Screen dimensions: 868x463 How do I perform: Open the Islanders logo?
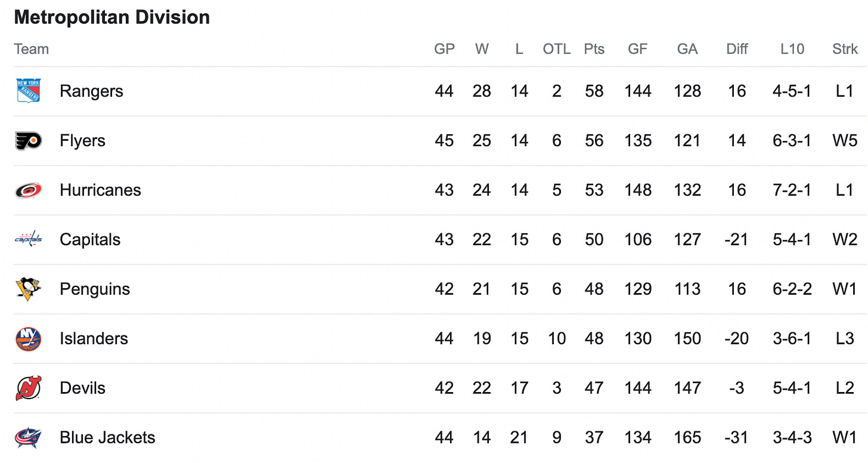(x=29, y=338)
